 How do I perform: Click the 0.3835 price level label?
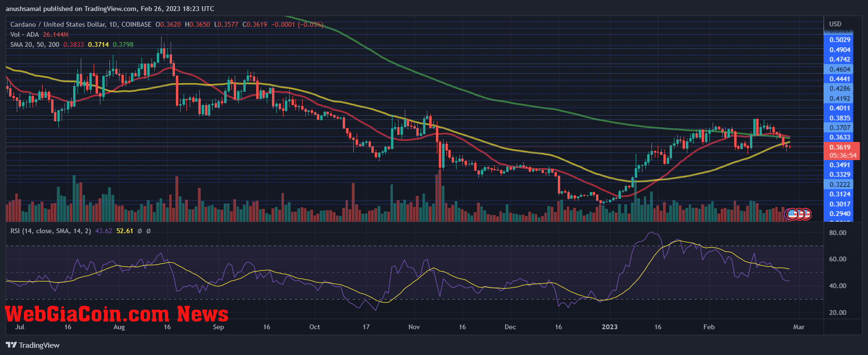coord(840,118)
